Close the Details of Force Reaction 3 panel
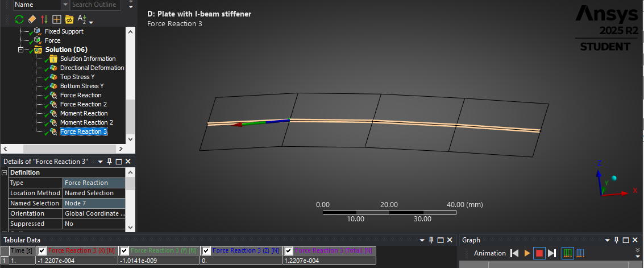 (x=128, y=162)
